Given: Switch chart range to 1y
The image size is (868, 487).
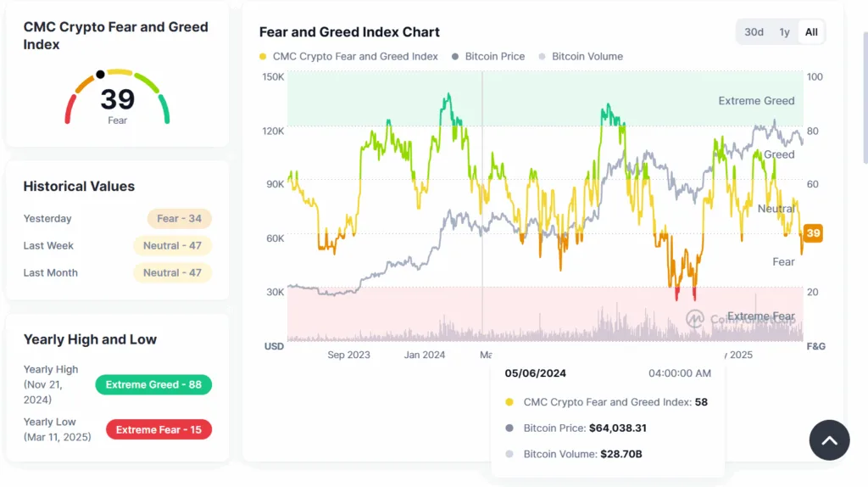Looking at the screenshot, I should 784,32.
